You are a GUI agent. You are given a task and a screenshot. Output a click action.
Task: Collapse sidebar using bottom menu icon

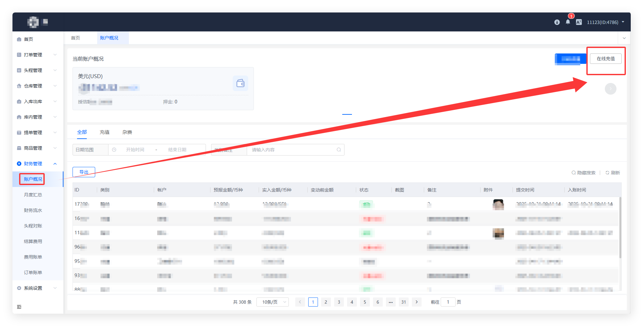pyautogui.click(x=19, y=307)
